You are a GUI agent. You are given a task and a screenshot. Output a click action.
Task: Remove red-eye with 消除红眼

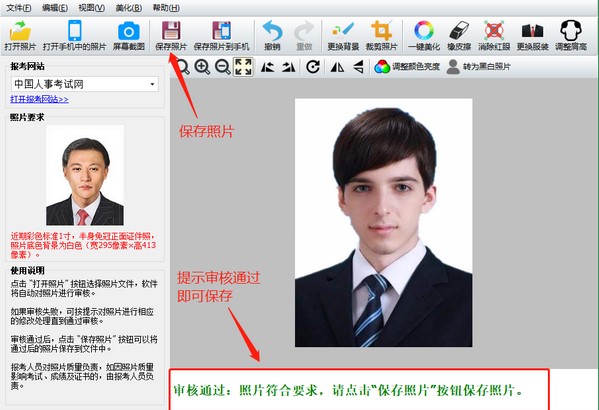pos(494,35)
